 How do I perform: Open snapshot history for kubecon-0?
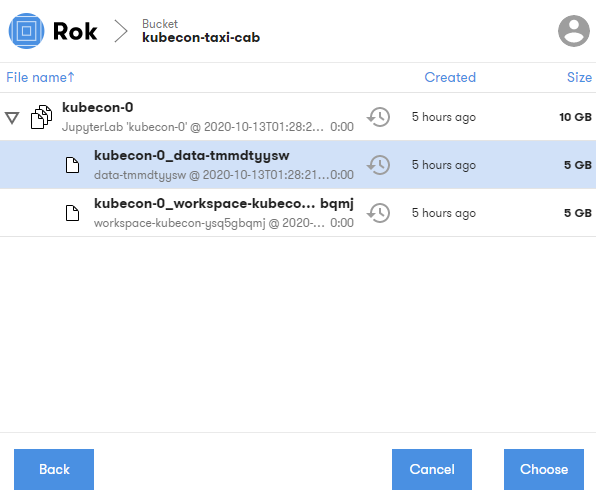click(378, 117)
